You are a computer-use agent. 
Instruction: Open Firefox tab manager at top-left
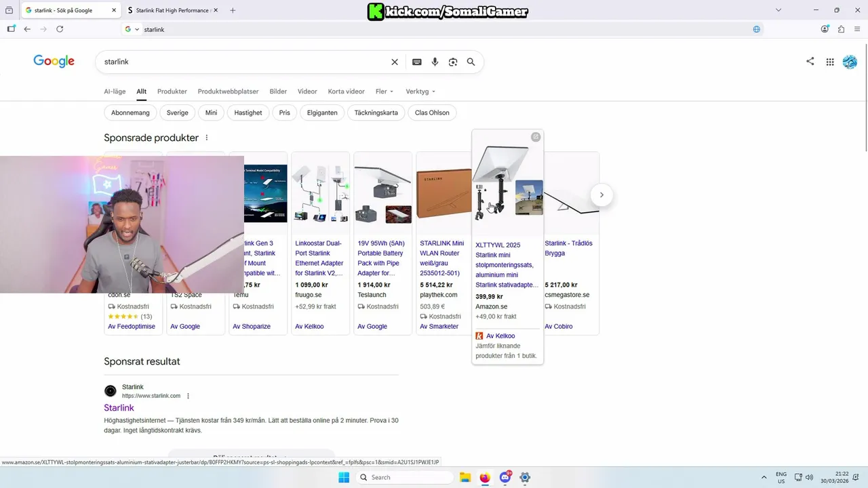click(x=9, y=10)
